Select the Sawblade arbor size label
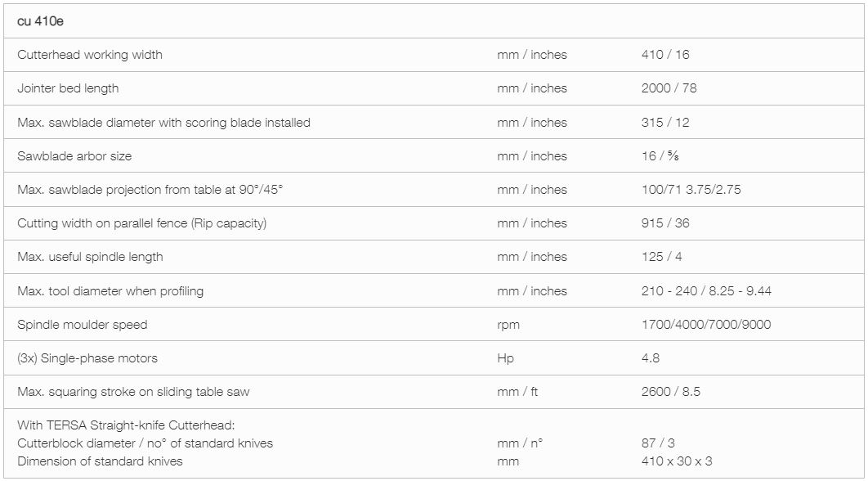The image size is (868, 481). (74, 156)
